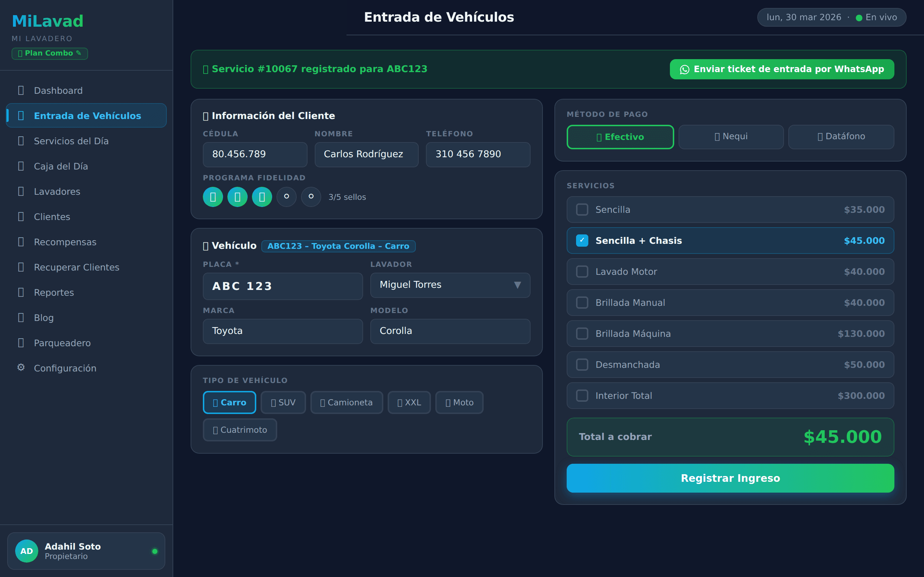The width and height of the screenshot is (924, 577).
Task: Open the Recompensas section
Action: point(65,242)
